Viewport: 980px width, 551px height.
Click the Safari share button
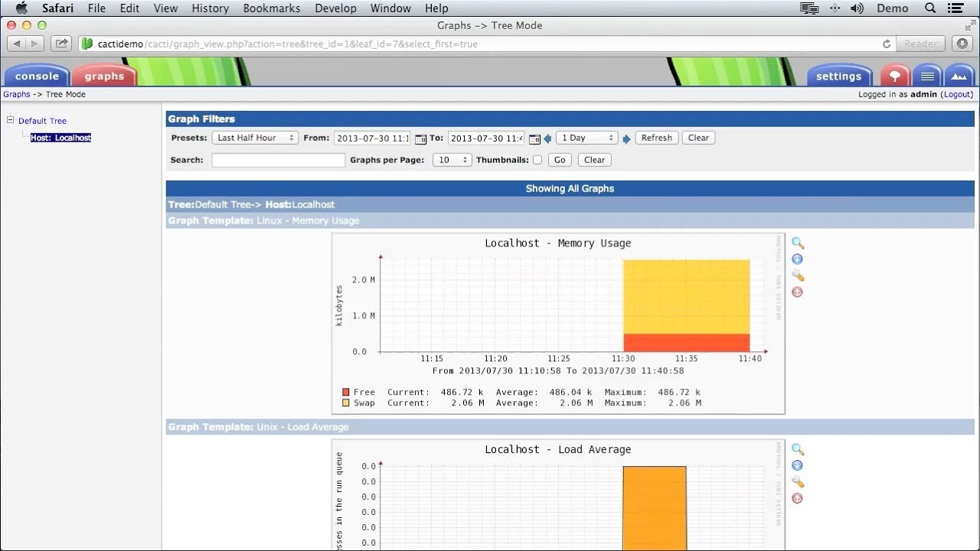click(x=63, y=44)
